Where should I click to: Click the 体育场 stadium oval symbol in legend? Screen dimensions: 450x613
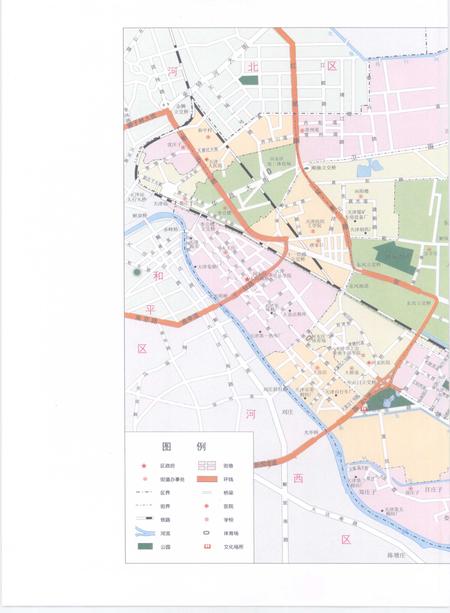tap(207, 532)
